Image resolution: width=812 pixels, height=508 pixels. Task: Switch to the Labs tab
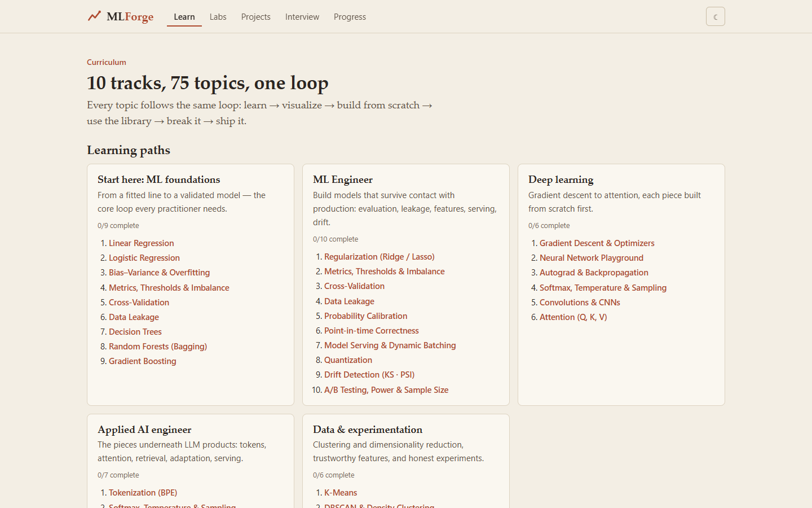point(218,17)
